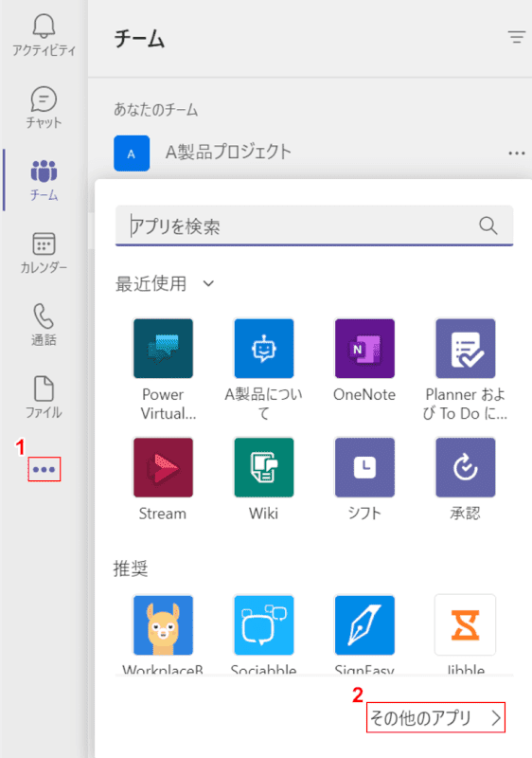Viewport: 532px width, 758px height.
Task: Open the Wiki app
Action: (264, 467)
